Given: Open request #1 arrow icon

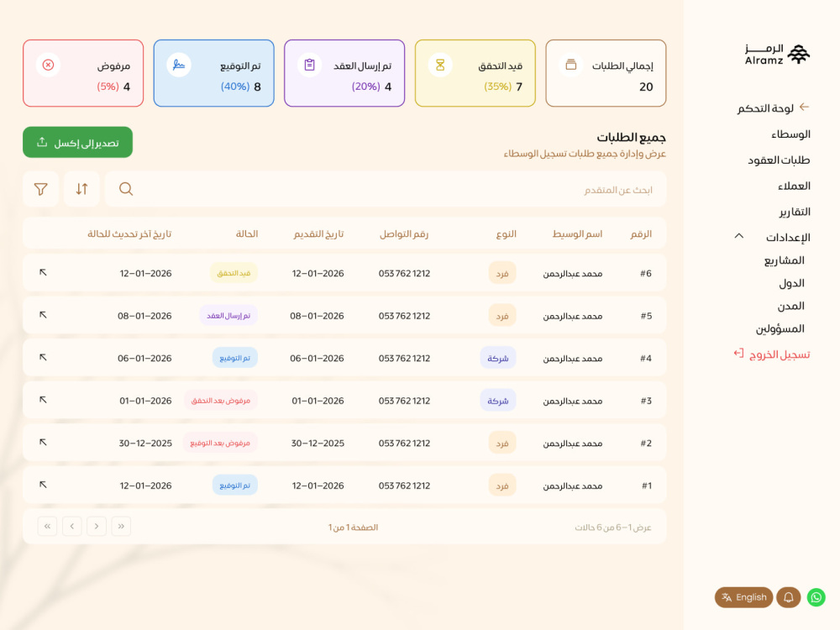Looking at the screenshot, I should point(43,485).
